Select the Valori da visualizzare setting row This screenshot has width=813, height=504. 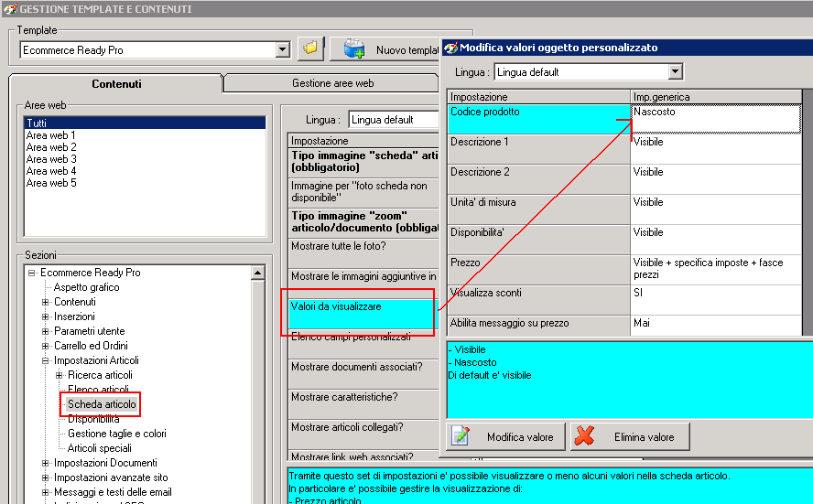click(363, 313)
